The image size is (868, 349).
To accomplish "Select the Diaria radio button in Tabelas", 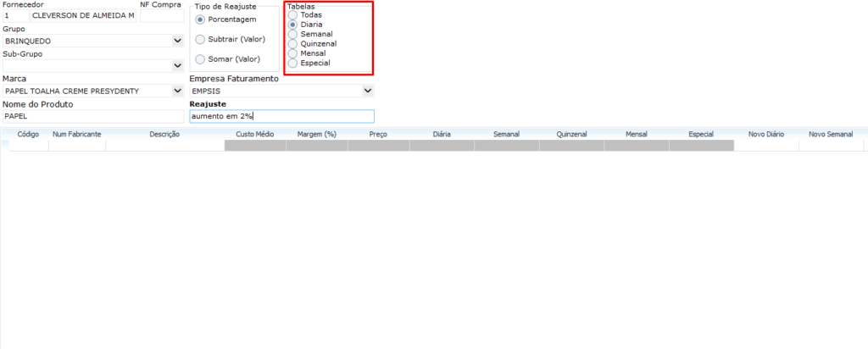I will pyautogui.click(x=293, y=25).
